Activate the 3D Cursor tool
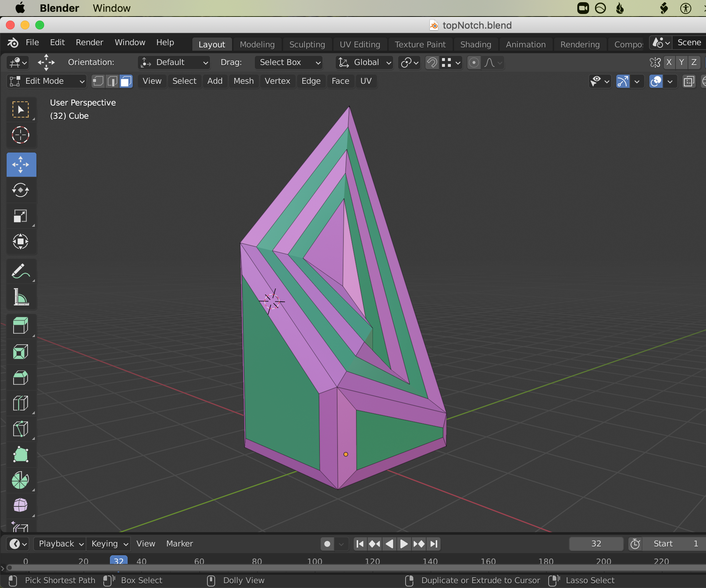The width and height of the screenshot is (706, 588). coord(21,135)
